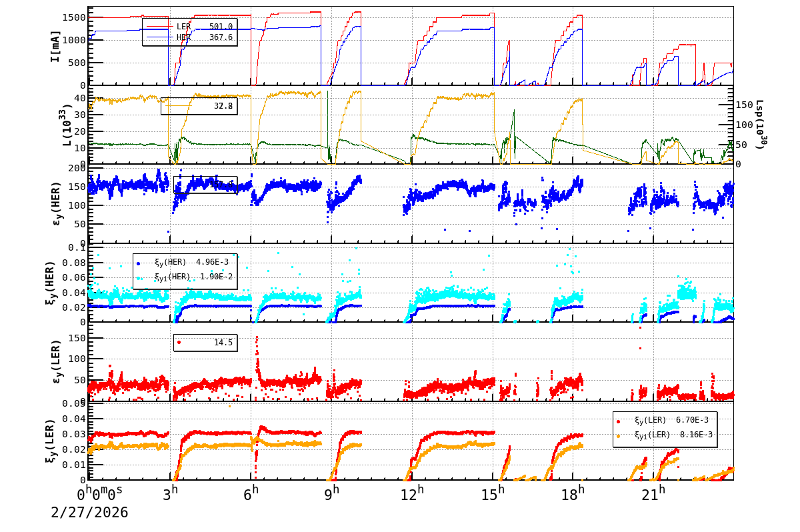Click the 15h time tick label
Viewport: 800px width, 532px height.
pos(494,494)
